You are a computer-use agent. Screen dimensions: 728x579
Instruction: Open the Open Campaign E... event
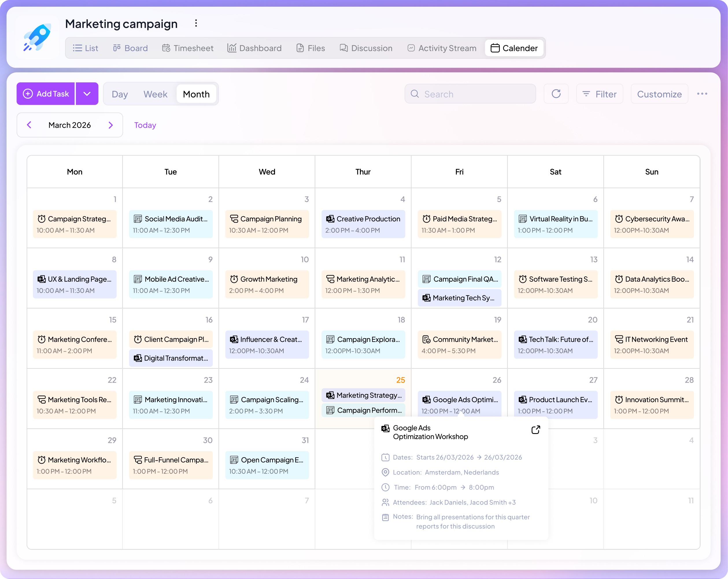[x=267, y=465]
